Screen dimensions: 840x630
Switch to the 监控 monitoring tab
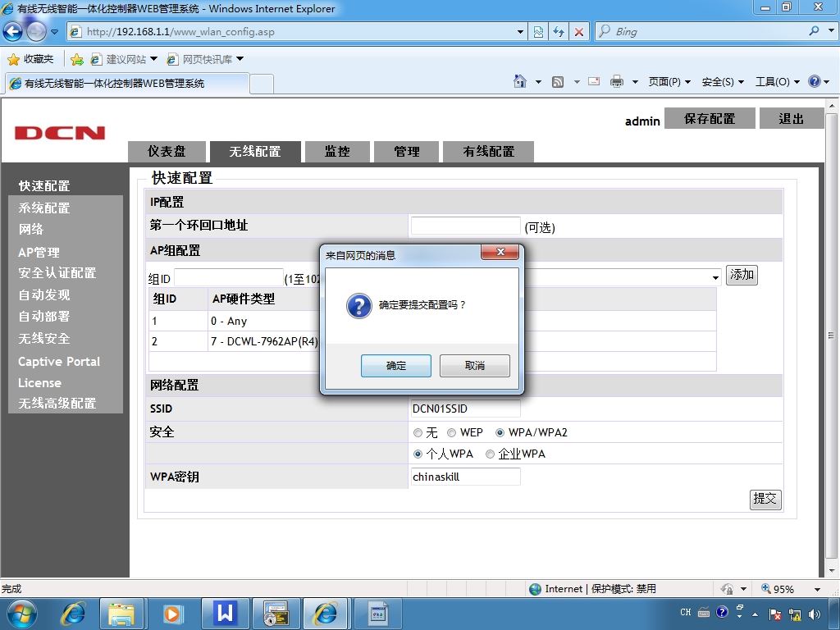(337, 152)
